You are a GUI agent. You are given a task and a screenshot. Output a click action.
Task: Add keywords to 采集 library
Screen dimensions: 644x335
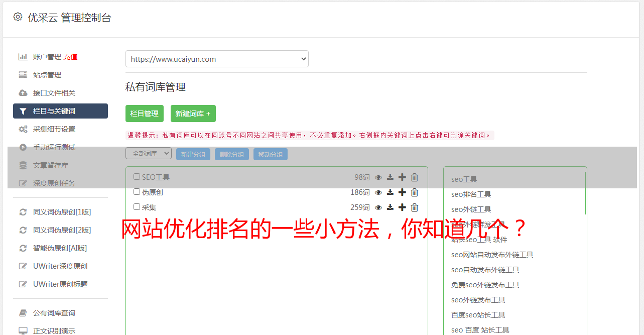pyautogui.click(x=402, y=207)
